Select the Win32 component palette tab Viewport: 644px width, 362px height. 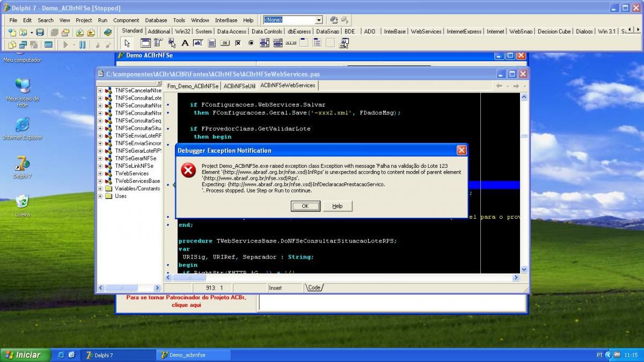coord(182,32)
